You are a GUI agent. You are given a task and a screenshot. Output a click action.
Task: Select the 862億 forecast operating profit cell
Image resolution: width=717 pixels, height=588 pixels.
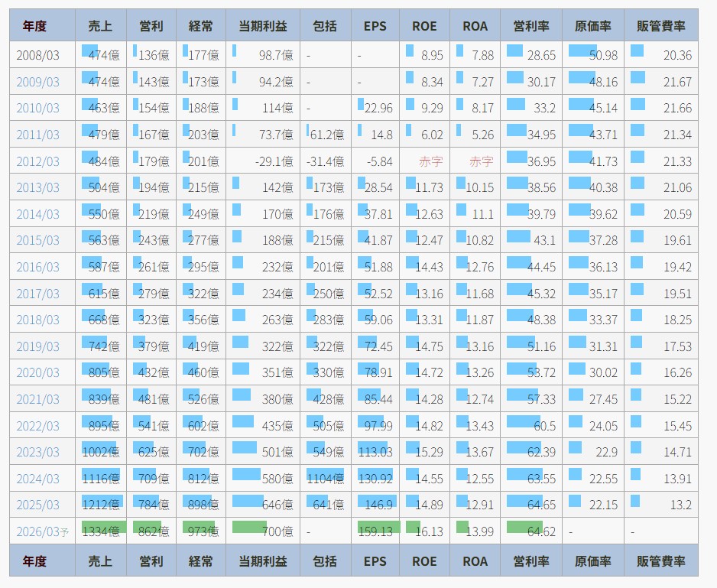pos(151,531)
